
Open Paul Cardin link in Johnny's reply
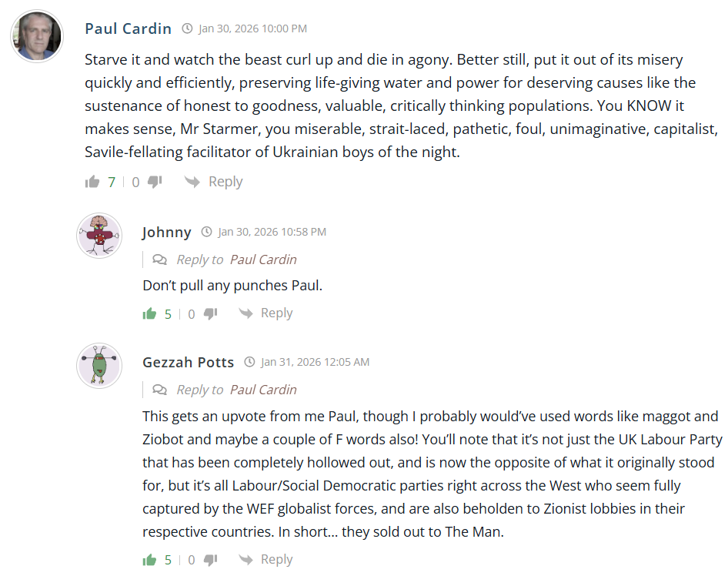pyautogui.click(x=263, y=260)
